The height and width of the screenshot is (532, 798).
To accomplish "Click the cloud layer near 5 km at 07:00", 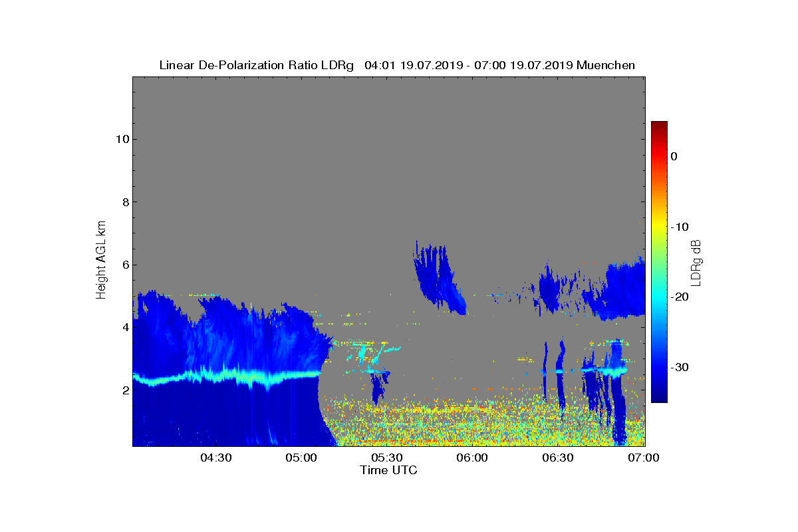I will point(622,289).
